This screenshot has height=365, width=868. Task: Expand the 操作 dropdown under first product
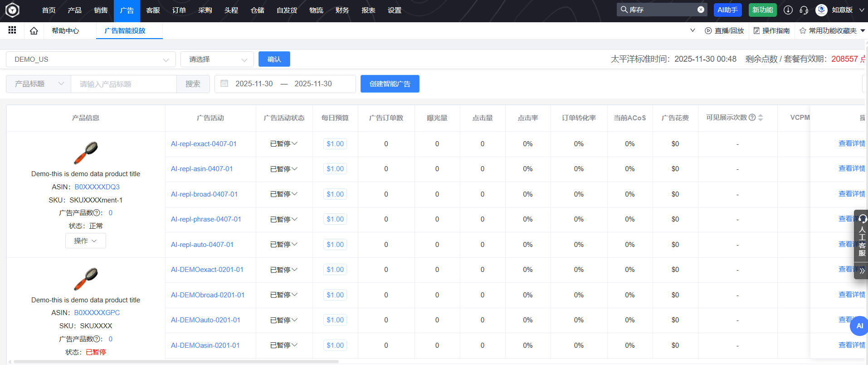coord(86,241)
